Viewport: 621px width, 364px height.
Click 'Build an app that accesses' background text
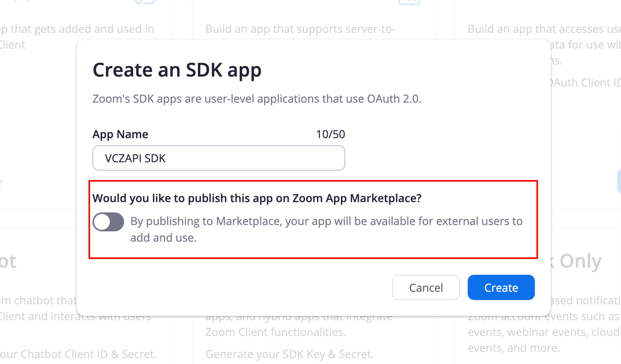[544, 29]
